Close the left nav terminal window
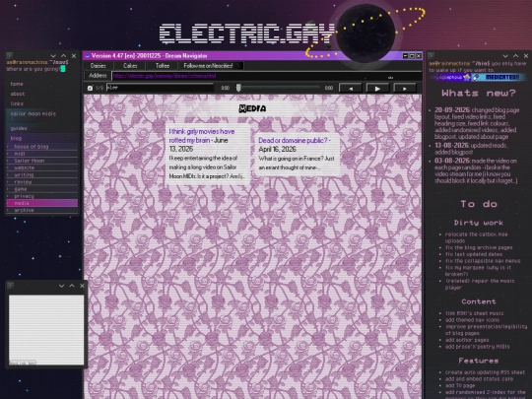This screenshot has height=399, width=532. click(x=74, y=56)
